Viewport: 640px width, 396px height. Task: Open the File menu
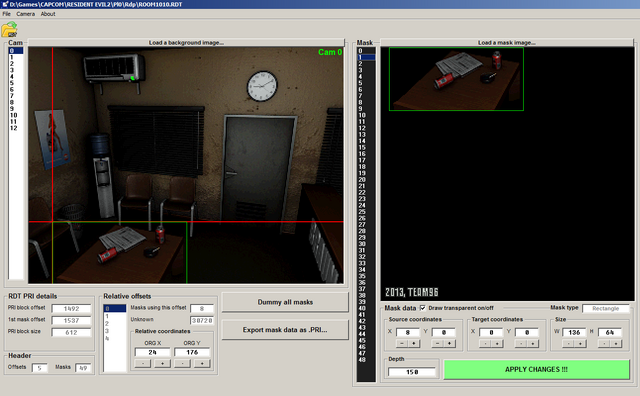click(x=7, y=14)
